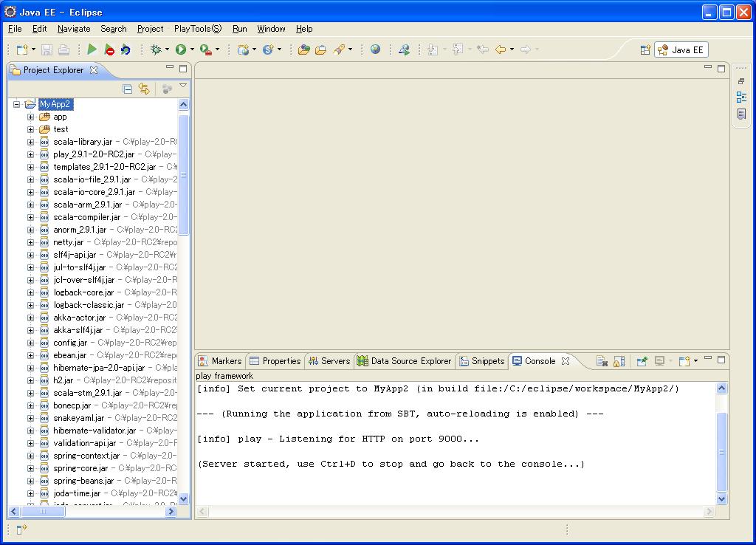Open the Debug button dropdown arrow

(167, 49)
